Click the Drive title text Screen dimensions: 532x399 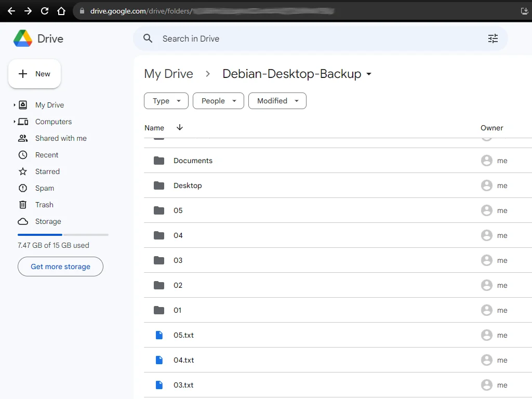pos(50,38)
